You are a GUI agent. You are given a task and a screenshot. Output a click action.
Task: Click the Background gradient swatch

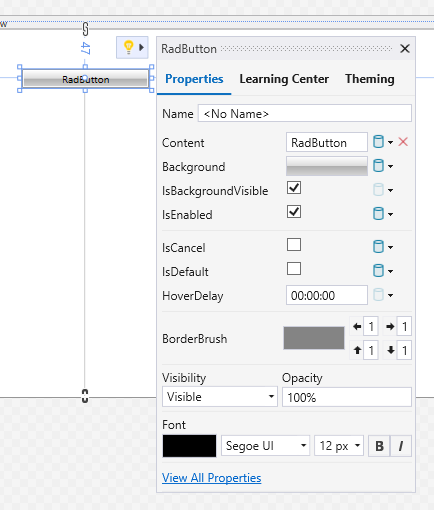[x=327, y=166]
